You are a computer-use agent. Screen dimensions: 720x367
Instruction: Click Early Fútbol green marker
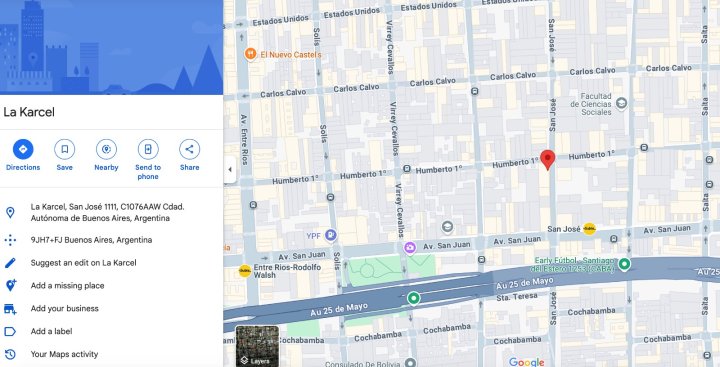pyautogui.click(x=624, y=264)
